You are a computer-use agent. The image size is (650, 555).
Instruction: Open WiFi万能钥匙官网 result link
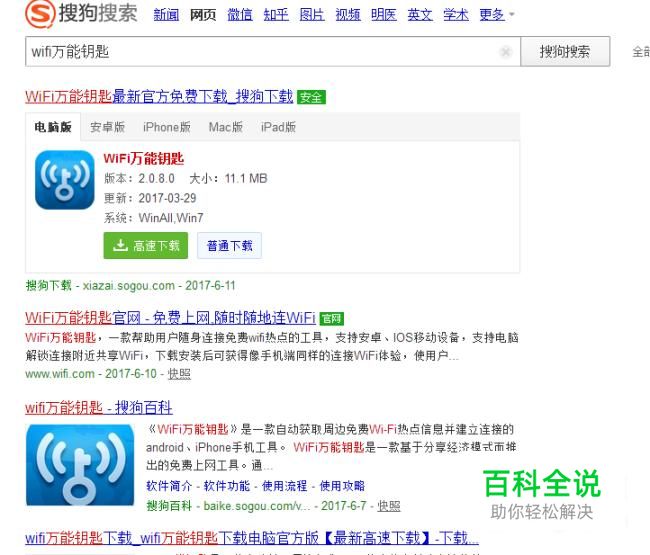pos(170,318)
